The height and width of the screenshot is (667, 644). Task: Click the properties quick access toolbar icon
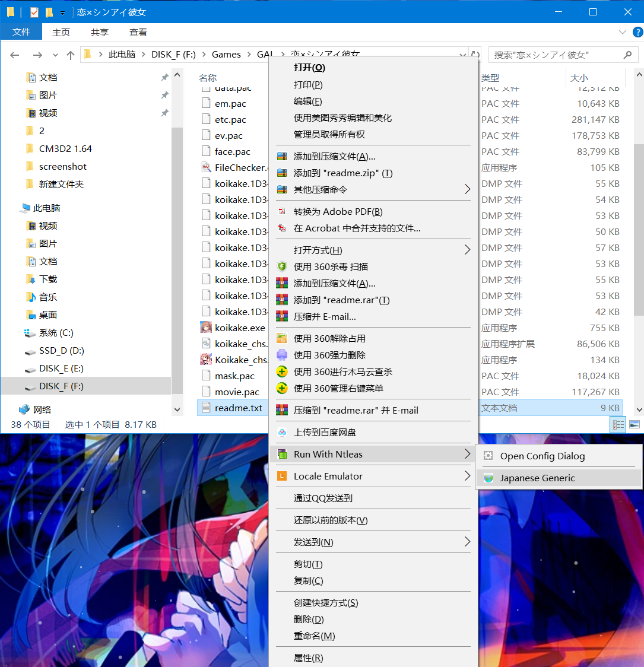[34, 12]
